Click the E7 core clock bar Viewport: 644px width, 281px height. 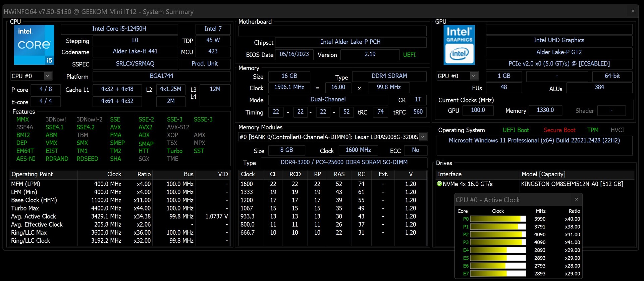[498, 274]
